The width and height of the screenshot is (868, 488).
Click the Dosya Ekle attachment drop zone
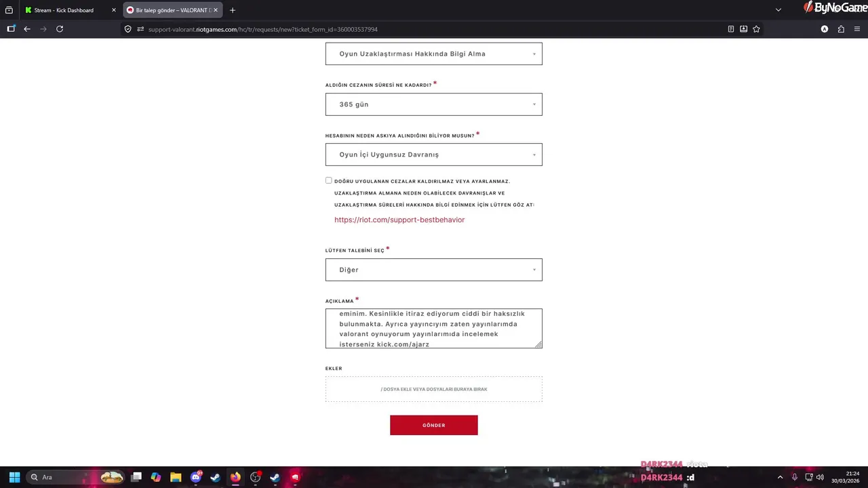point(434,389)
